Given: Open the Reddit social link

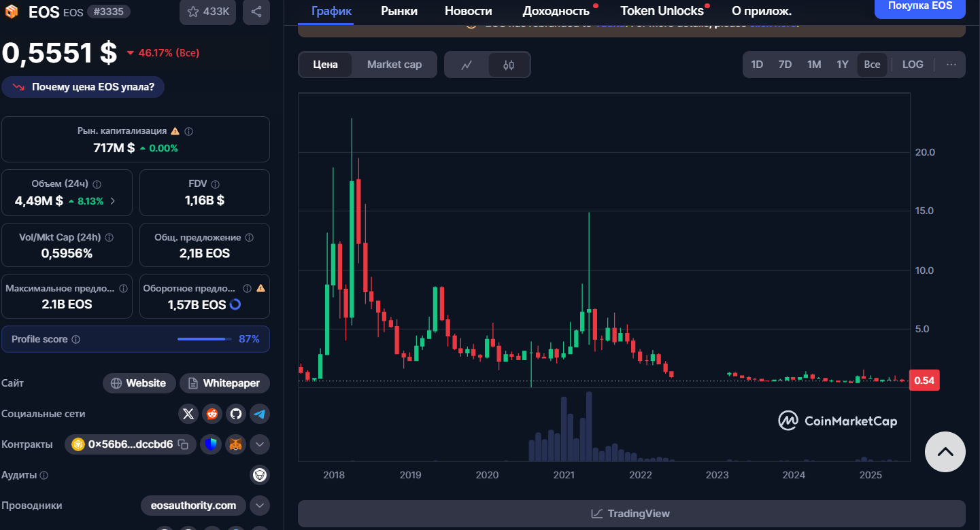Looking at the screenshot, I should coord(212,413).
